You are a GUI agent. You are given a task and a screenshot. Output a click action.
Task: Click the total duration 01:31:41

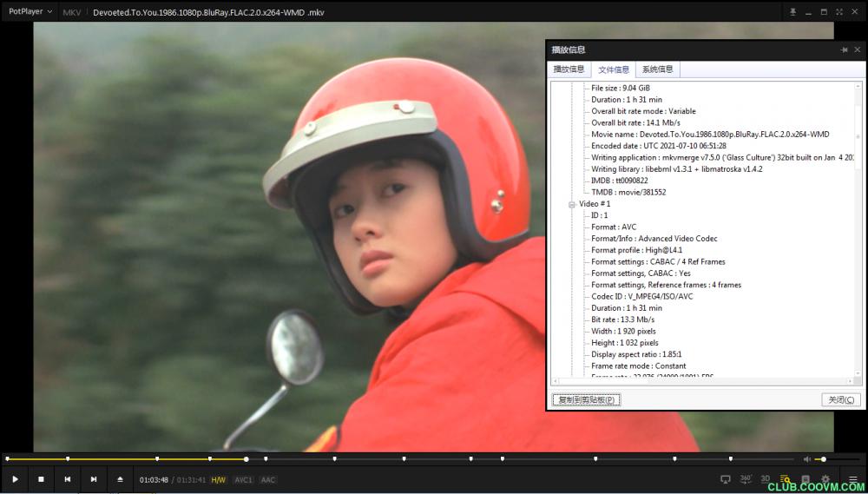click(191, 480)
